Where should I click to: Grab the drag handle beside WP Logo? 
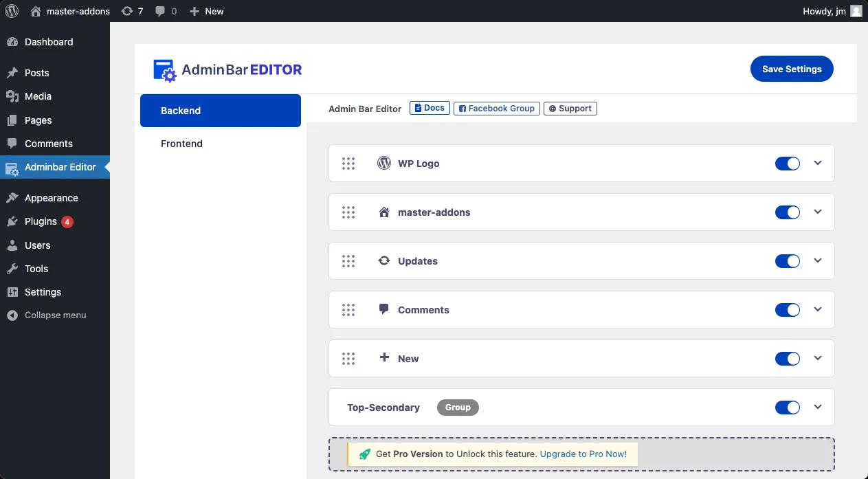pyautogui.click(x=348, y=163)
